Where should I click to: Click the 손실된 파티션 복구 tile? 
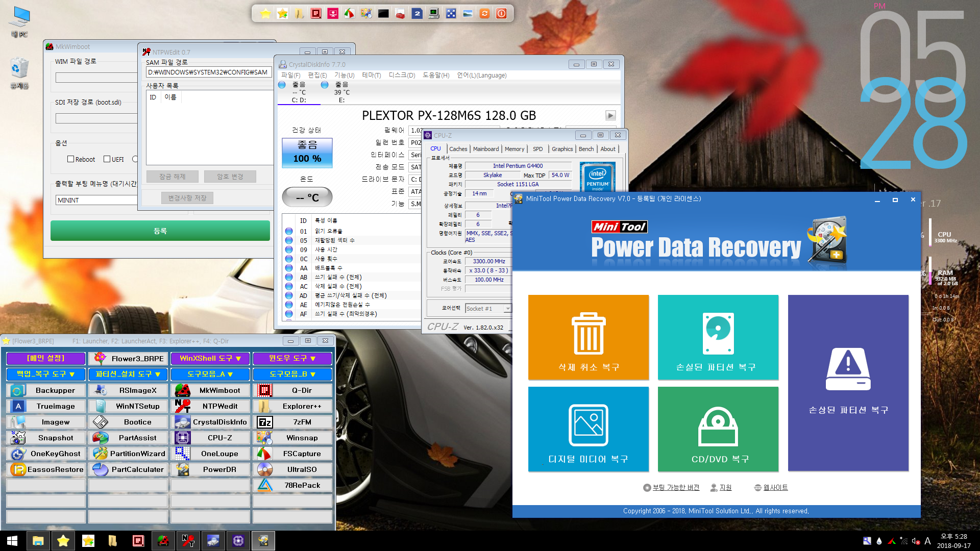pos(718,337)
